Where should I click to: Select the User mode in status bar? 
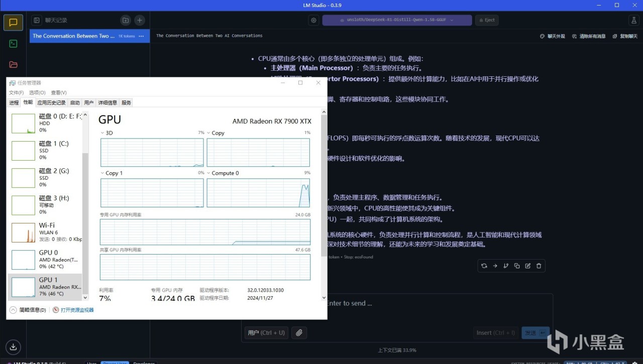91,362
